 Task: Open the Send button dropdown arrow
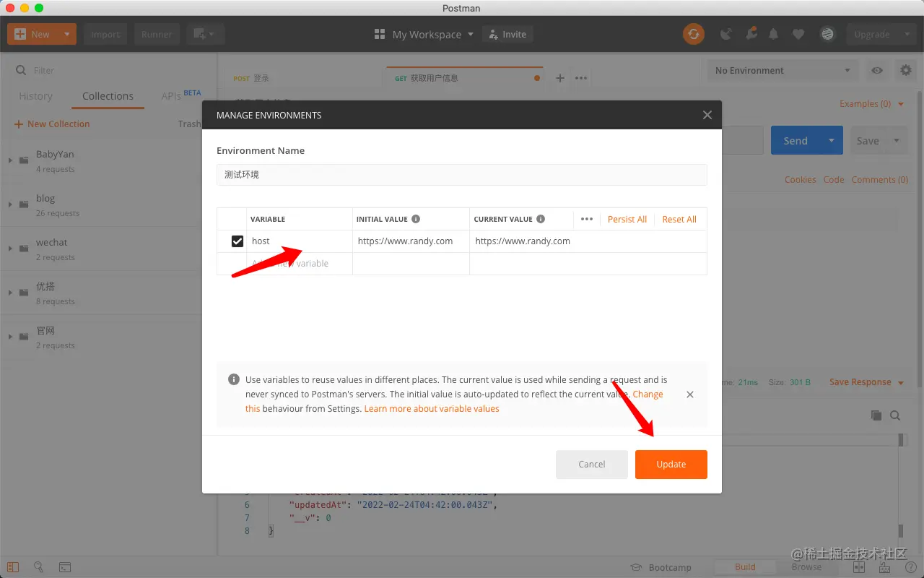[832, 141]
